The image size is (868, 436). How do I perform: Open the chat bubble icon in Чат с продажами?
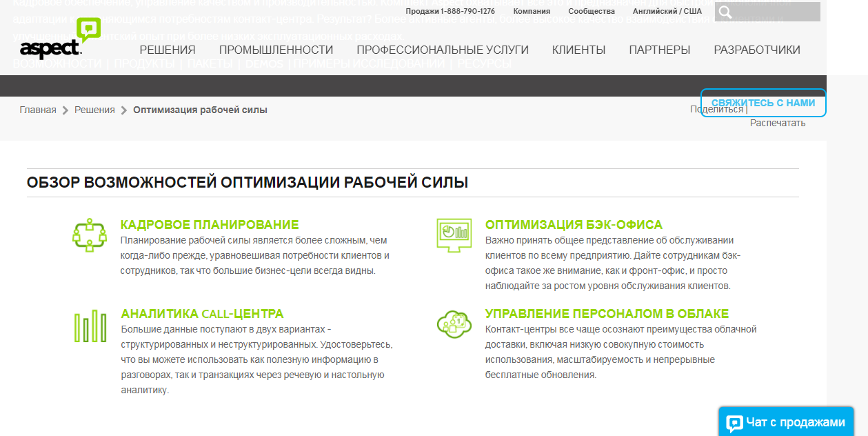click(736, 421)
